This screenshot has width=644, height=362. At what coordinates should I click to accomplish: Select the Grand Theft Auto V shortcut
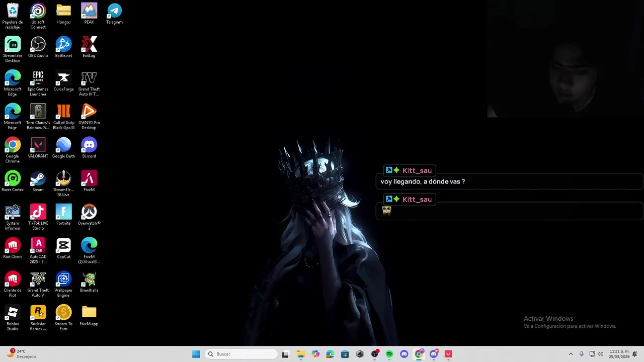(x=38, y=285)
